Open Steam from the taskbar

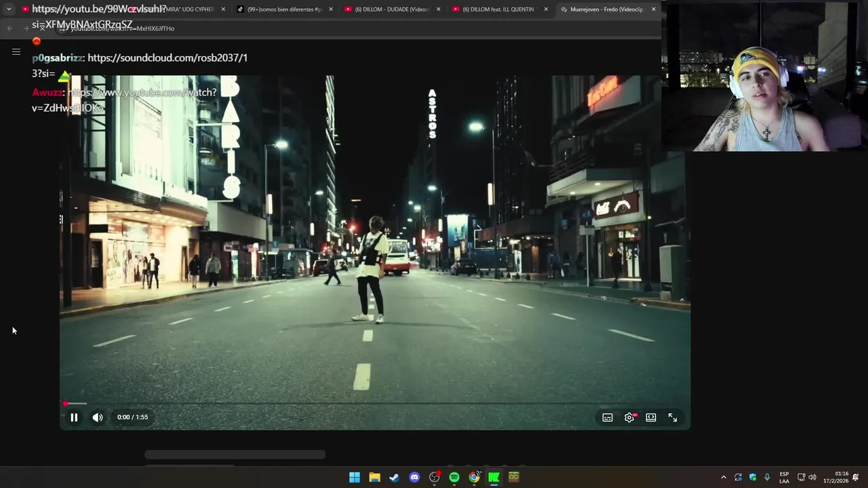[x=394, y=477]
